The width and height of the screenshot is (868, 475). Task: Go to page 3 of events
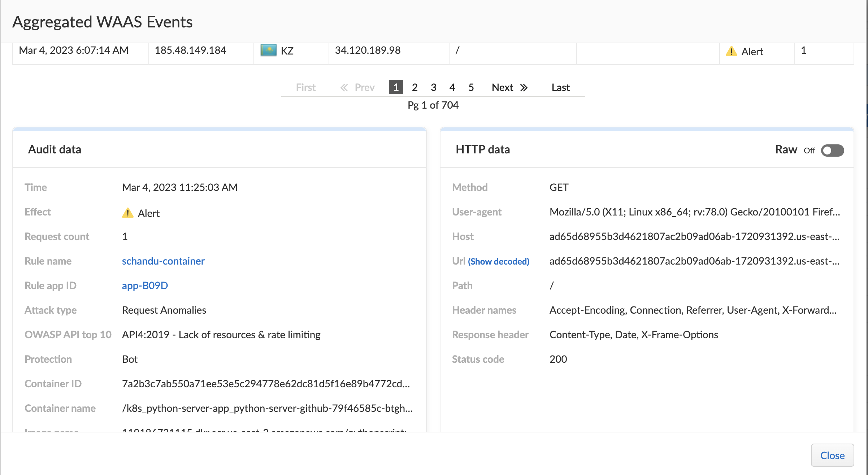[x=433, y=87]
